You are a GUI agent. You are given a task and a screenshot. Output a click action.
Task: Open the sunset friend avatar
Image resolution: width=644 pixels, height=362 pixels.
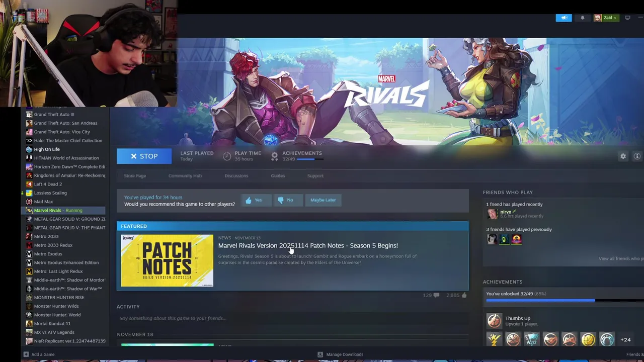tap(516, 239)
